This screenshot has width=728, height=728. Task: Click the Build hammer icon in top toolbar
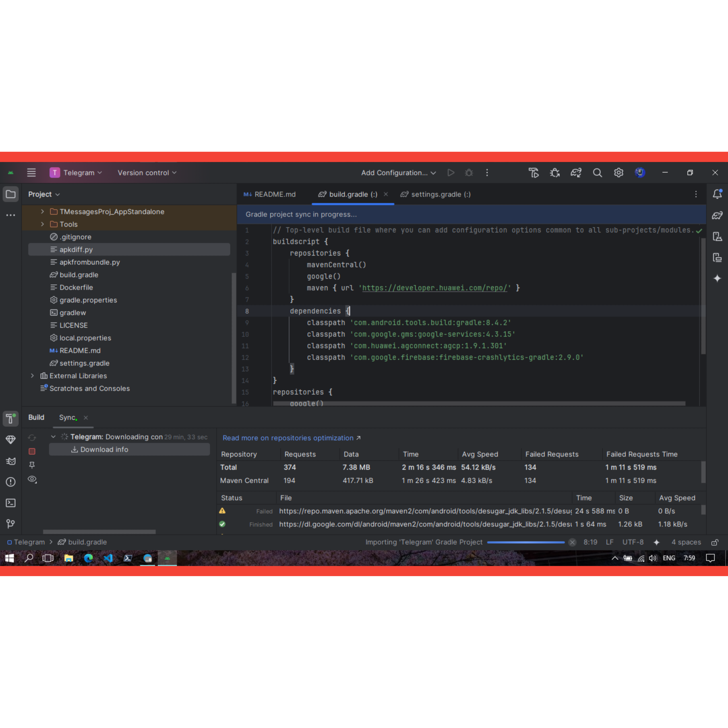[534, 173]
